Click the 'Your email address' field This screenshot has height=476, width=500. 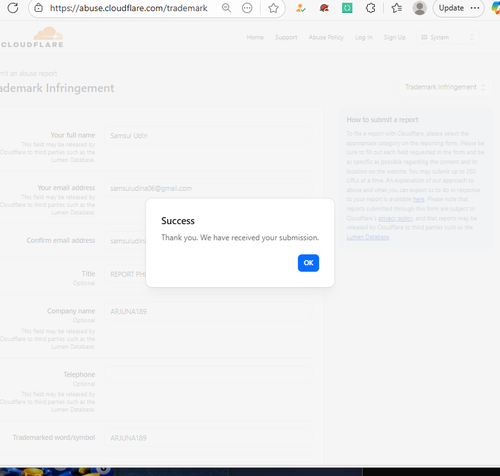coord(208,188)
